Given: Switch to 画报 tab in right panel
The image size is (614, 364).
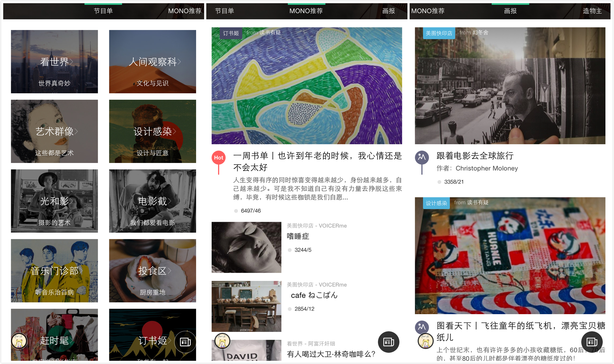Looking at the screenshot, I should pos(510,11).
